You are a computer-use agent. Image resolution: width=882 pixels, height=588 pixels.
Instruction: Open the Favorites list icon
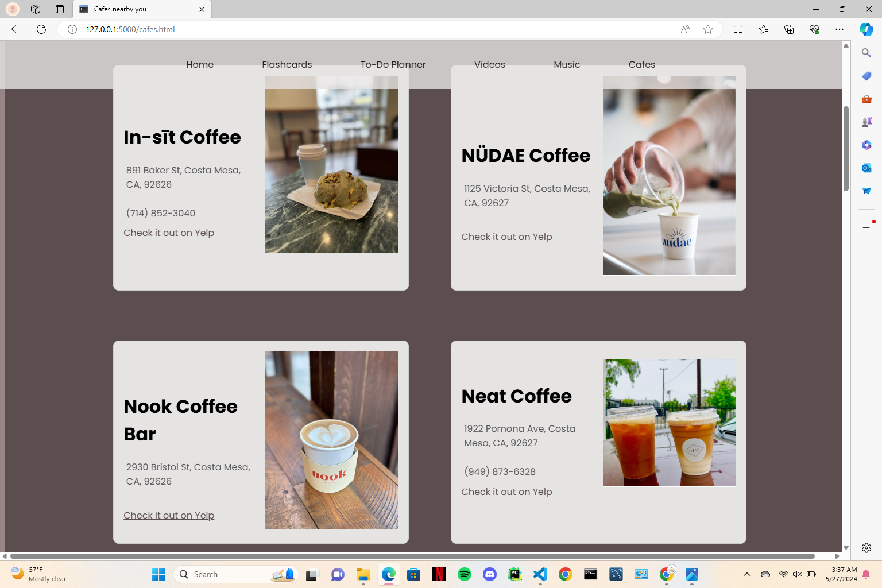[x=764, y=29]
